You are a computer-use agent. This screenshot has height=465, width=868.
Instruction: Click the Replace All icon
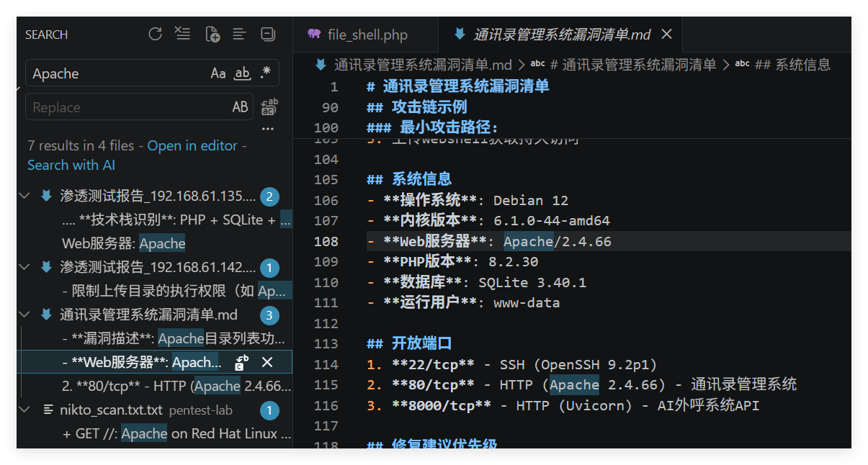[269, 107]
